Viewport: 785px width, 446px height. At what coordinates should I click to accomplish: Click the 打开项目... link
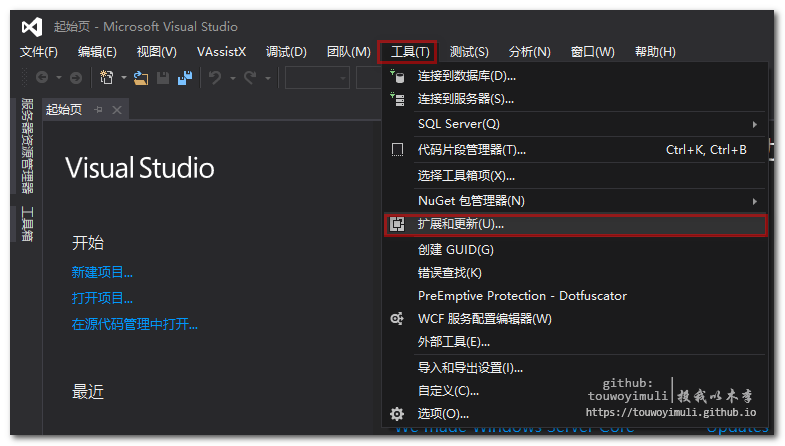tap(102, 298)
